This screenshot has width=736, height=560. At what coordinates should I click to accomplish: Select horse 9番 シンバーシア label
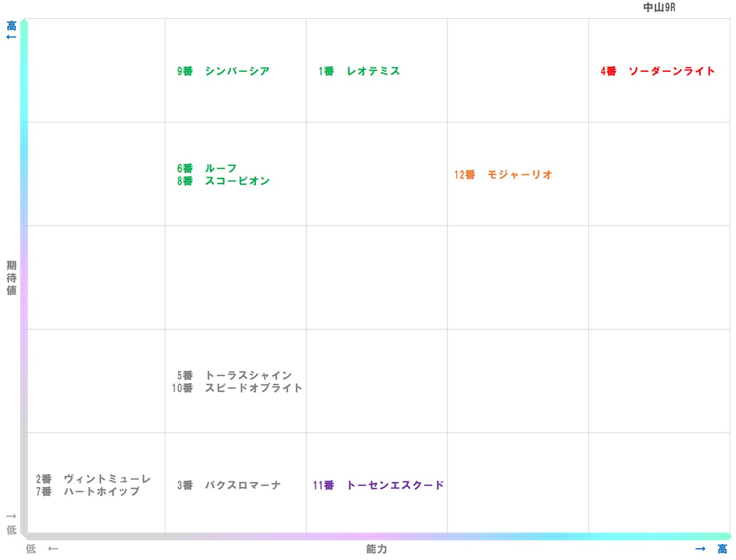click(223, 71)
